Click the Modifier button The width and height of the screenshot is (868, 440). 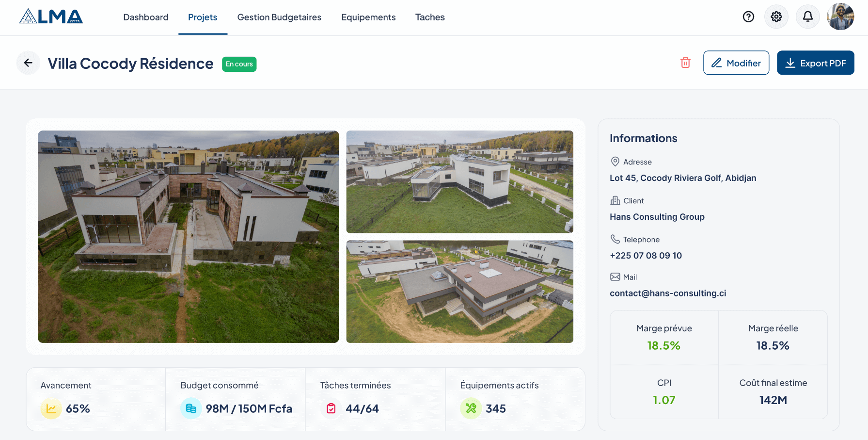(736, 63)
